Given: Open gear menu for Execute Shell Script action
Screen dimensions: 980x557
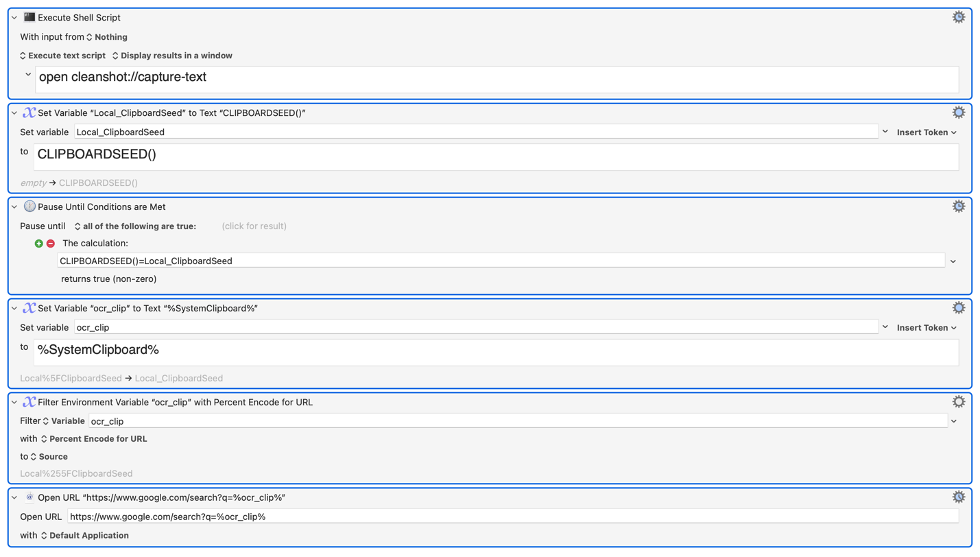Looking at the screenshot, I should (959, 17).
